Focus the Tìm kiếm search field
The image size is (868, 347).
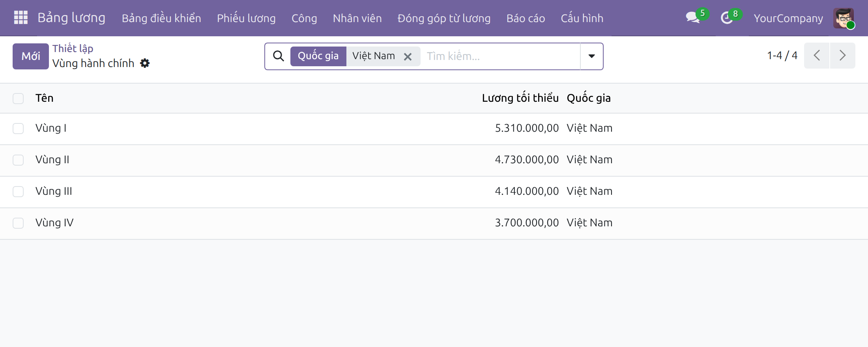click(x=501, y=56)
